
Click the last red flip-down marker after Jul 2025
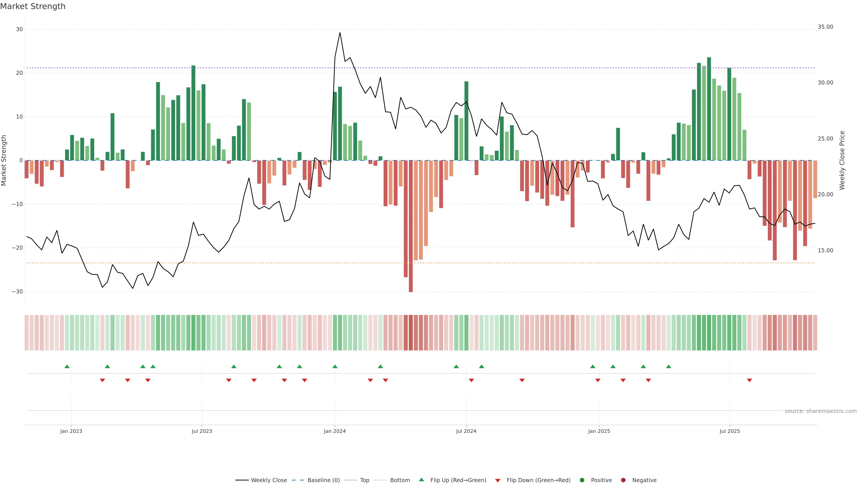pos(749,380)
